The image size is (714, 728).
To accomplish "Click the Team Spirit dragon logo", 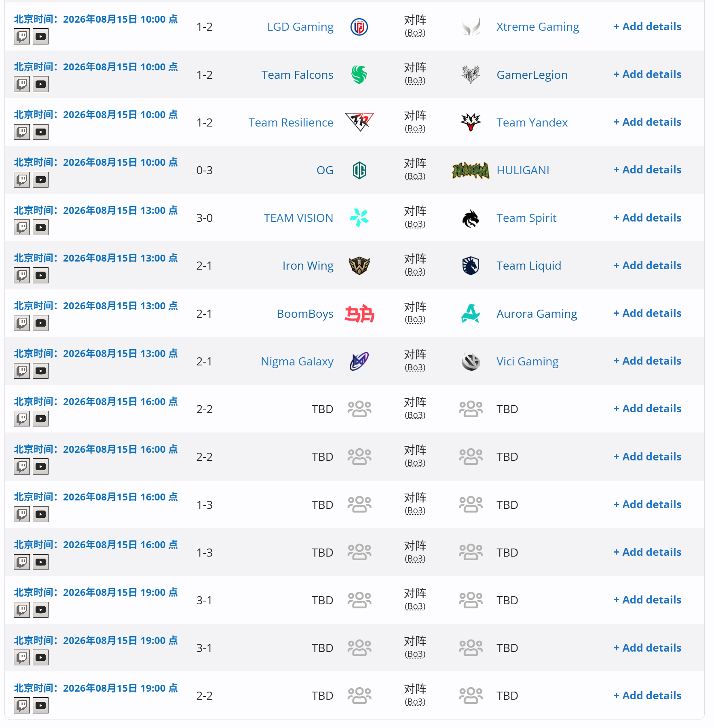I will 471,218.
